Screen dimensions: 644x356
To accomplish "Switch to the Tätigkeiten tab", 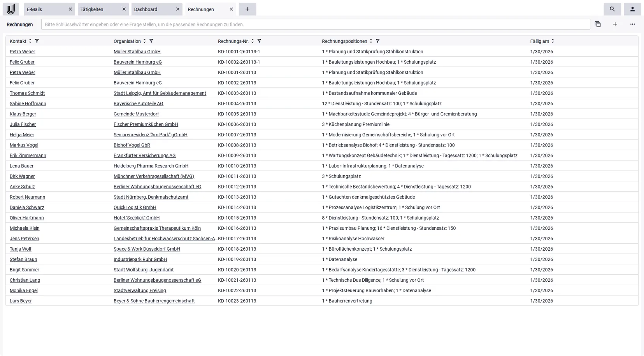I will pos(103,9).
